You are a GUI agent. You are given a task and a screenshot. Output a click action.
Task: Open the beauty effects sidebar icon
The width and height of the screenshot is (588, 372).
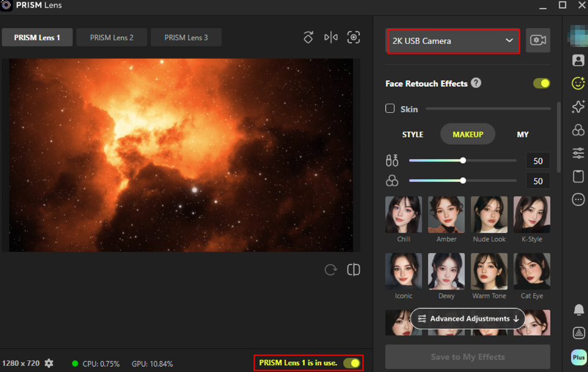coord(578,83)
